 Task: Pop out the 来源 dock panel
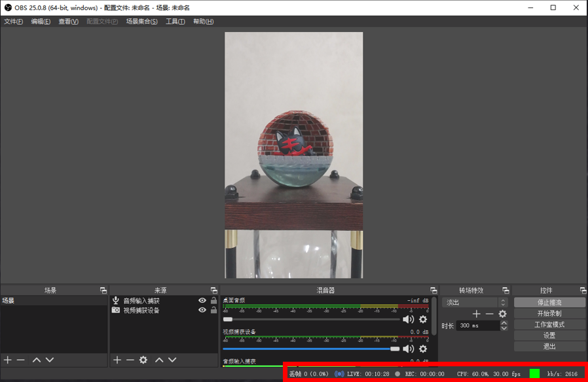213,290
